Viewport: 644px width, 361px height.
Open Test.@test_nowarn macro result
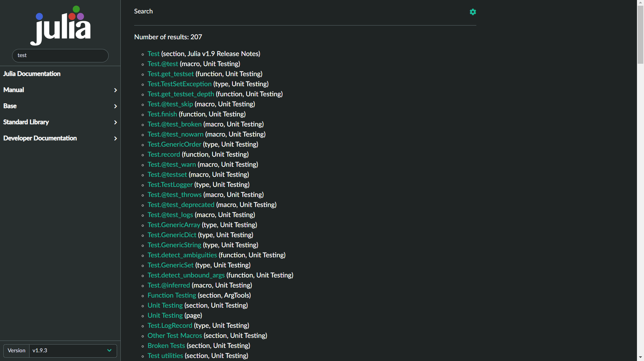click(x=175, y=135)
